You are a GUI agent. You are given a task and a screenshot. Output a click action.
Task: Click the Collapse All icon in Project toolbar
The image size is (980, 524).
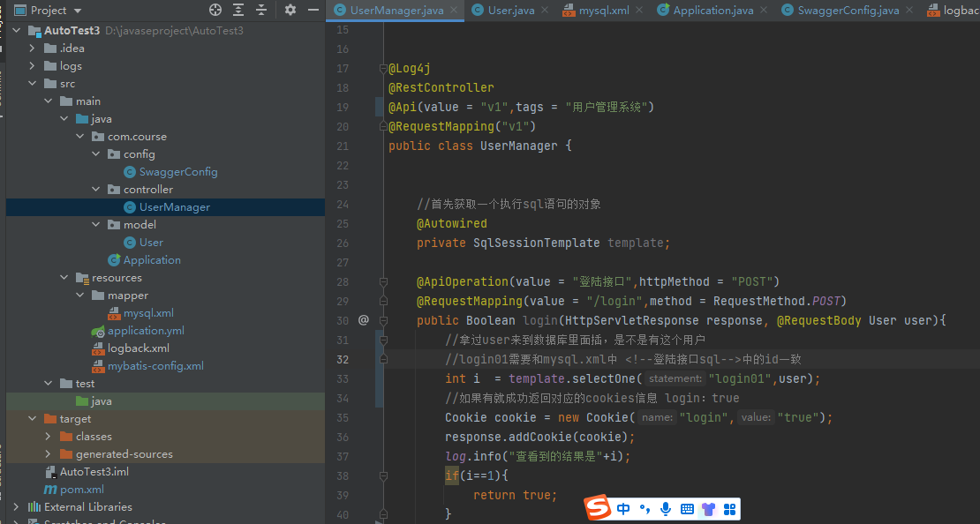tap(261, 10)
